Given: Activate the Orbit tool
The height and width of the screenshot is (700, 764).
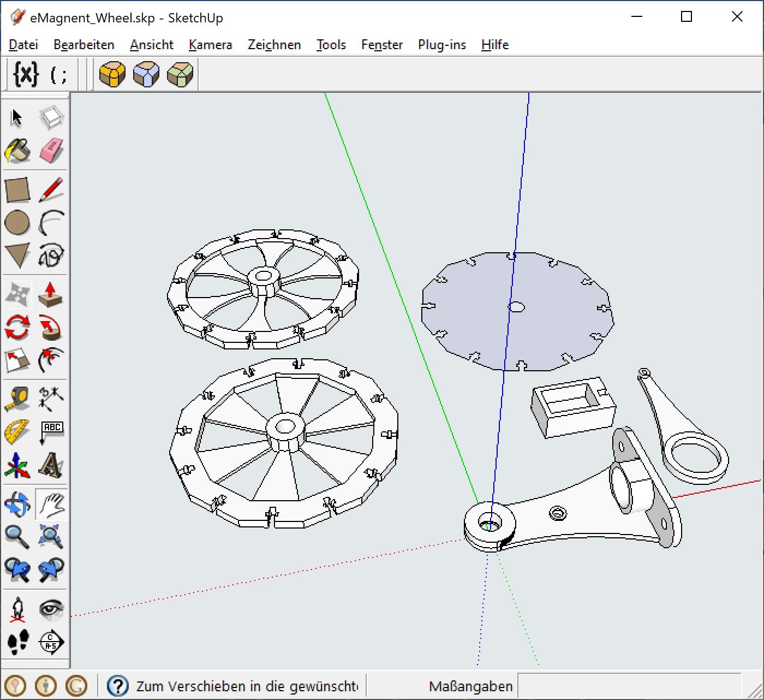Looking at the screenshot, I should (x=17, y=504).
